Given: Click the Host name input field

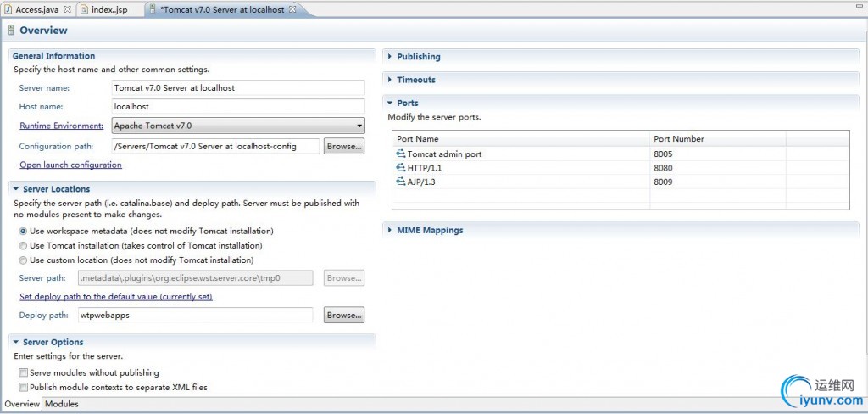Looking at the screenshot, I should pos(238,106).
